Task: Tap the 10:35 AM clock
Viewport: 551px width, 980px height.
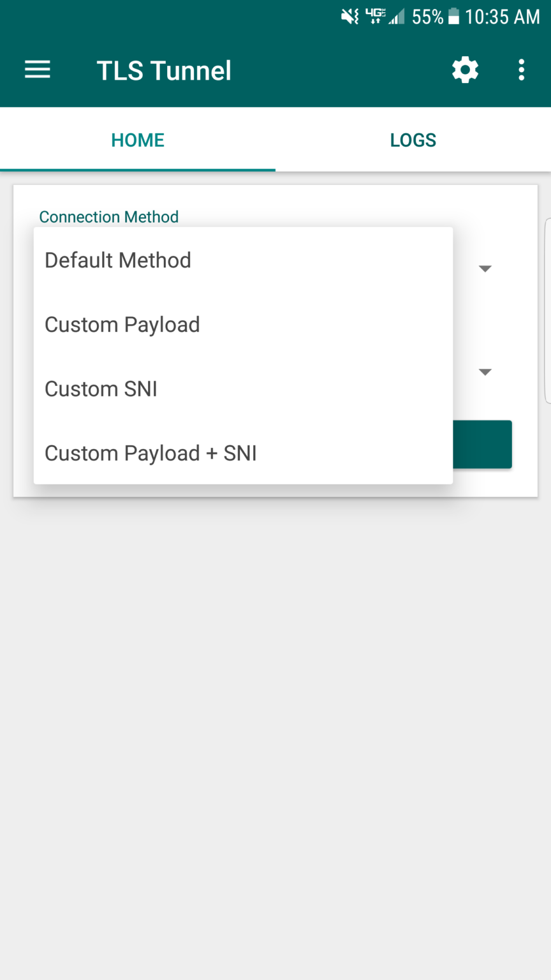Action: 502,17
